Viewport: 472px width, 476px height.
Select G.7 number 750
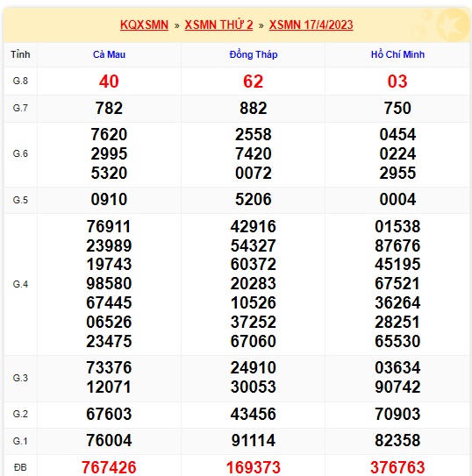397,108
